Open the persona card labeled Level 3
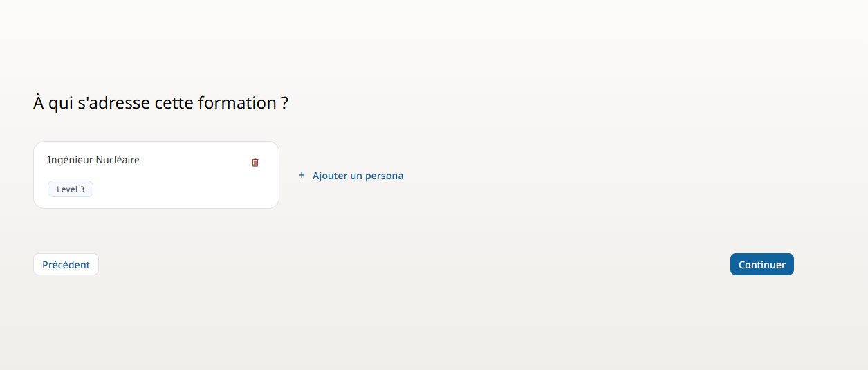Screen dimensions: 868x370 click(156, 175)
